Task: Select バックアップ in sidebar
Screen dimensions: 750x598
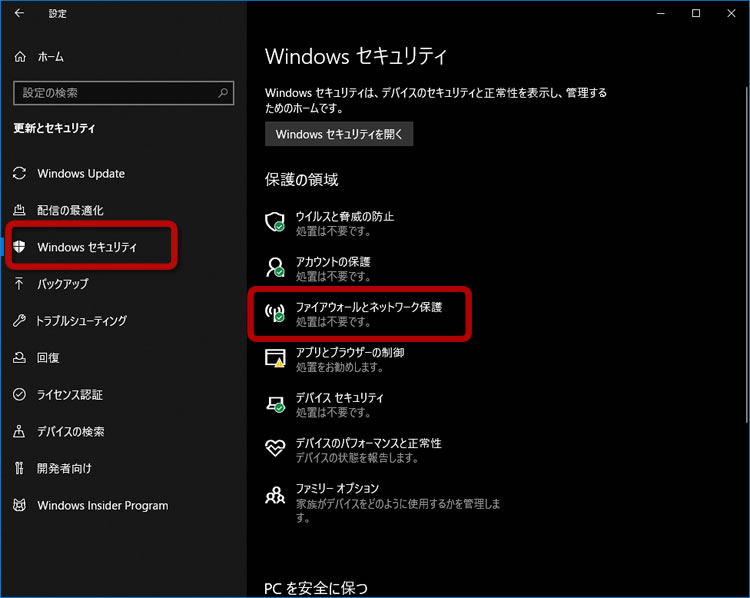Action: click(x=63, y=284)
